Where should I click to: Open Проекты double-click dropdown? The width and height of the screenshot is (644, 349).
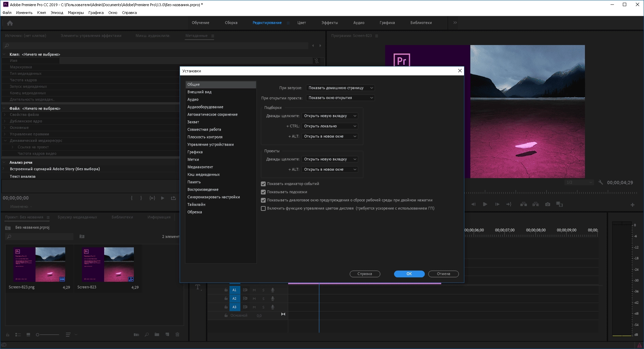pyautogui.click(x=330, y=159)
